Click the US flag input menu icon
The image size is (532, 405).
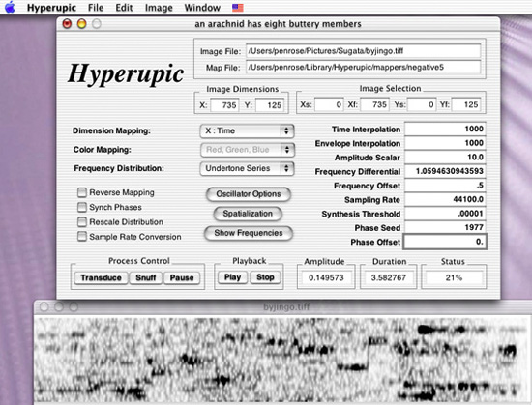(238, 8)
